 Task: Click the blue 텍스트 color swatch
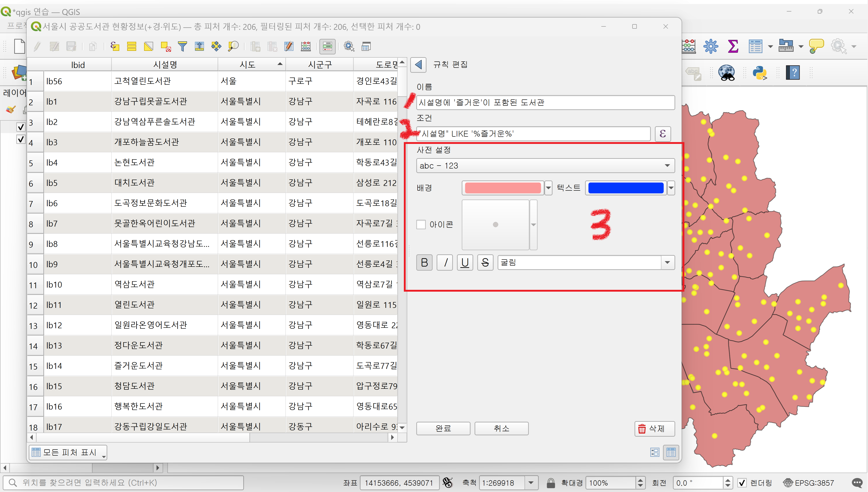click(626, 188)
